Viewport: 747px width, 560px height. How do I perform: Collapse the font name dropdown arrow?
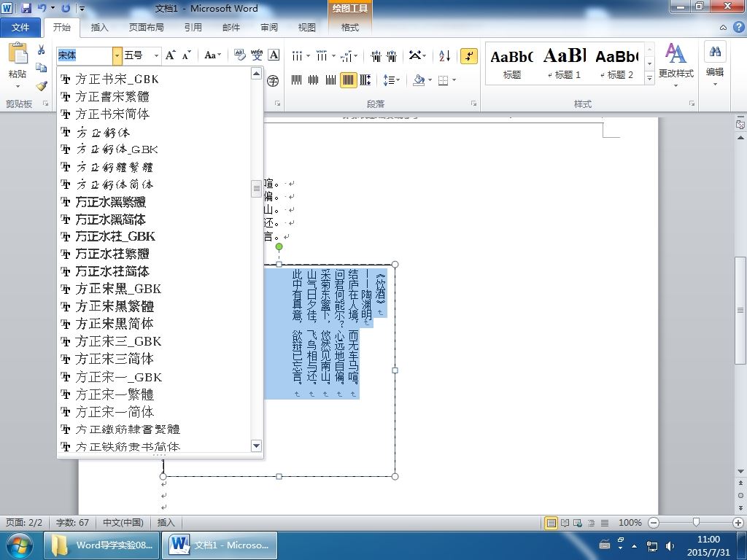pos(117,55)
